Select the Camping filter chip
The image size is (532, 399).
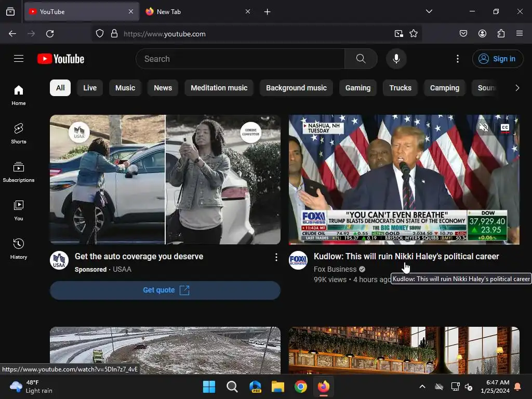click(x=445, y=88)
